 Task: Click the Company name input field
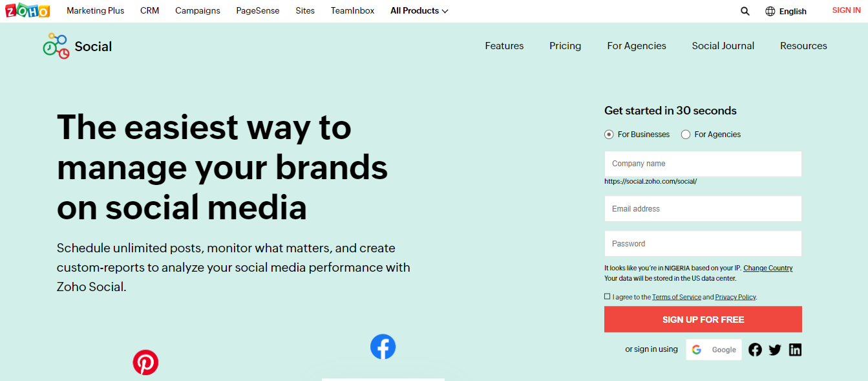[x=703, y=164]
